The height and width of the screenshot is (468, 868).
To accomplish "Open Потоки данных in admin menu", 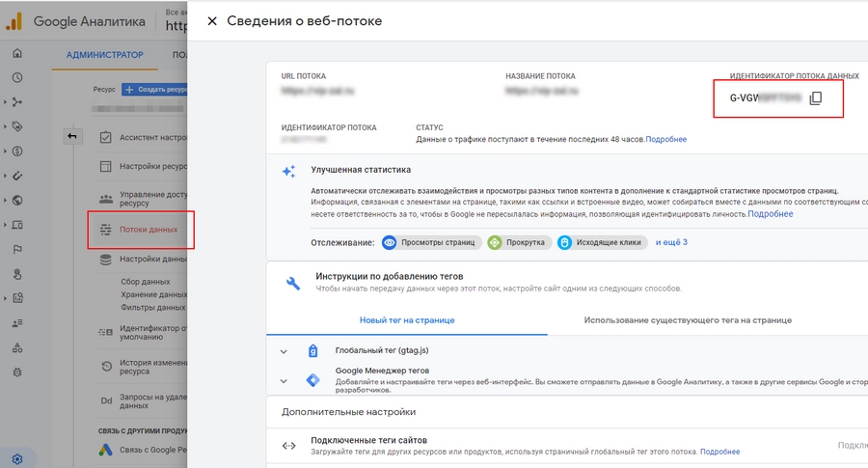I will pyautogui.click(x=149, y=230).
